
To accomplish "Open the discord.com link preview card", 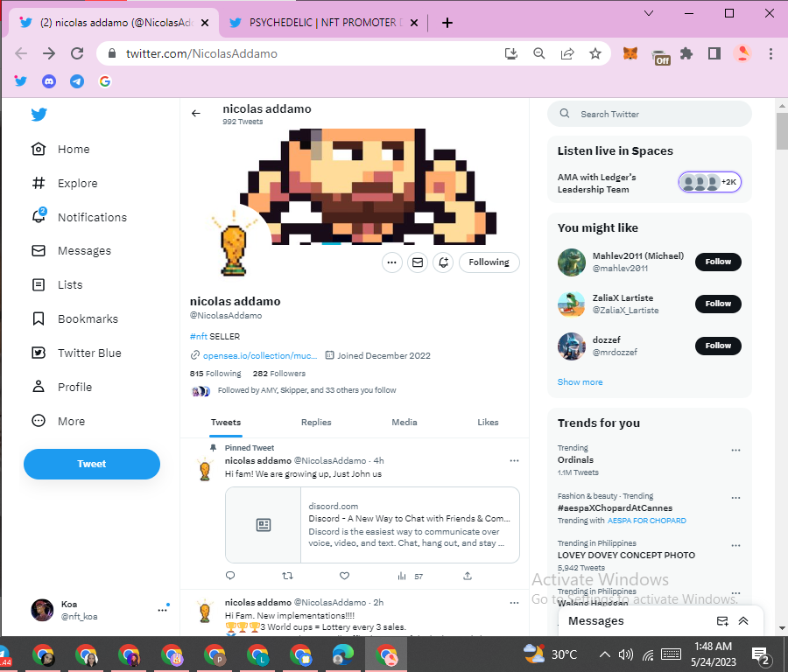I will [x=372, y=525].
